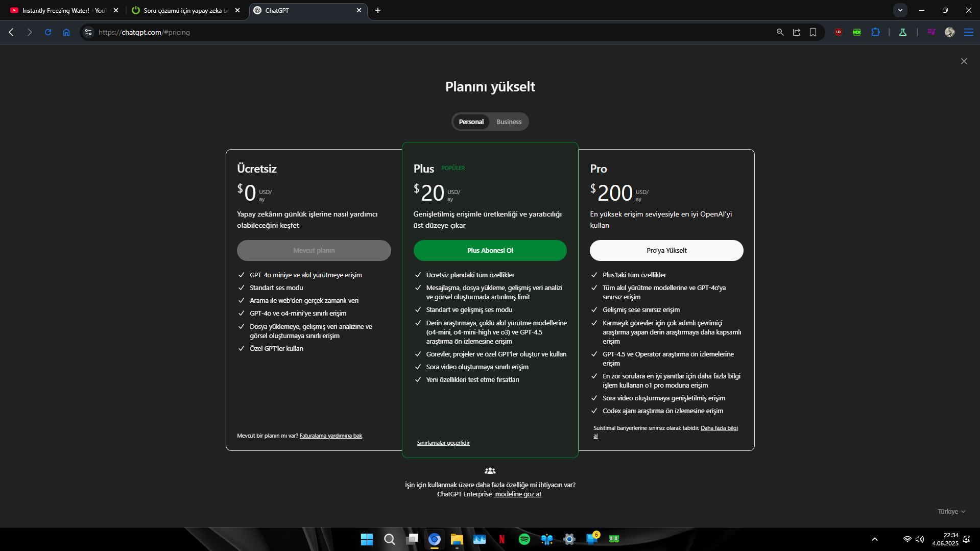Image resolution: width=980 pixels, height=551 pixels.
Task: Open the blue earbuds app on taskbar
Action: tap(547, 539)
